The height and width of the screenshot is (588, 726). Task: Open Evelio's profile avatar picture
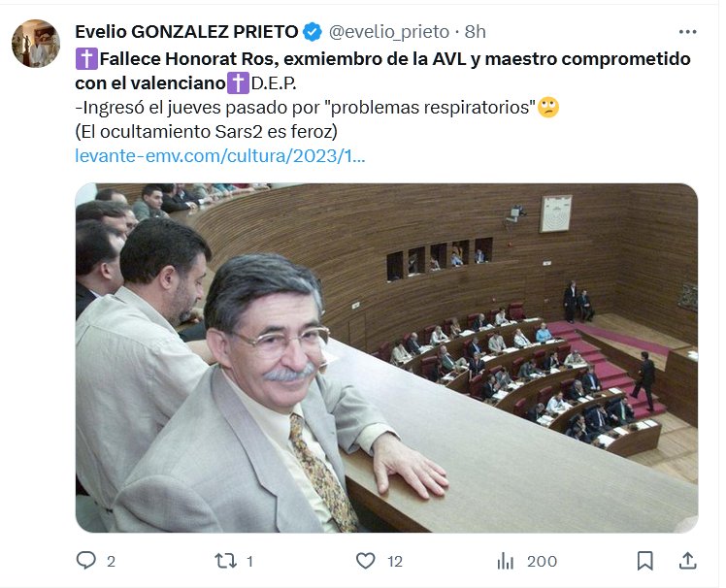point(36,44)
